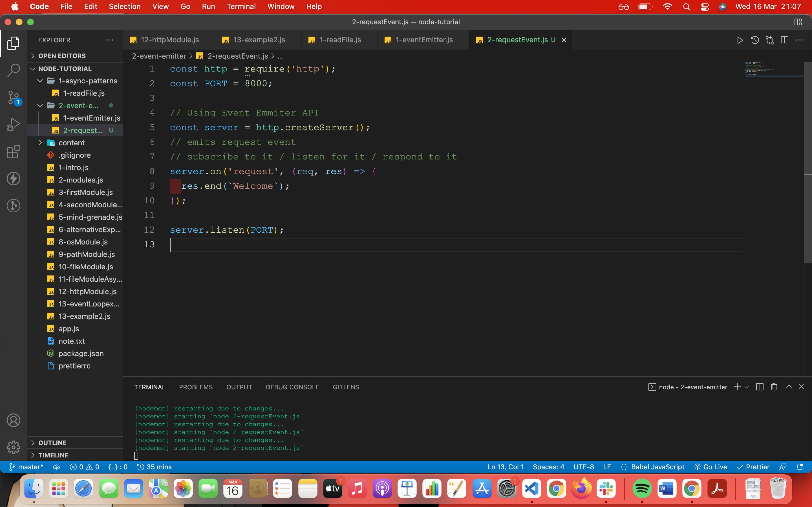Click the master* branch in the status bar
812x507 pixels.
(26, 467)
